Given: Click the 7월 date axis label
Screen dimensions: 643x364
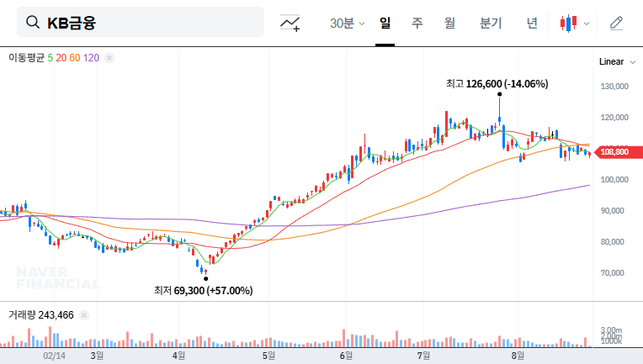Looking at the screenshot, I should [x=423, y=356].
